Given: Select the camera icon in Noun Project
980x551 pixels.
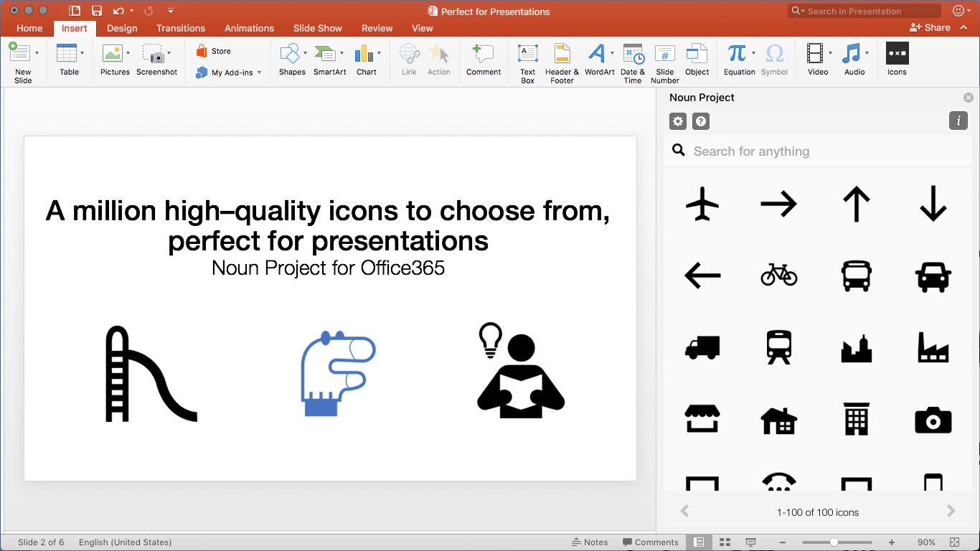Looking at the screenshot, I should pyautogui.click(x=933, y=420).
